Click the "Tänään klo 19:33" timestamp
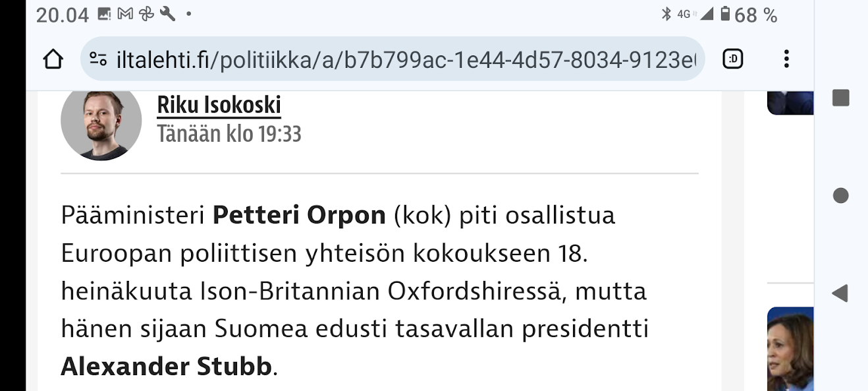Screen dimensions: 868x391 click(229, 134)
